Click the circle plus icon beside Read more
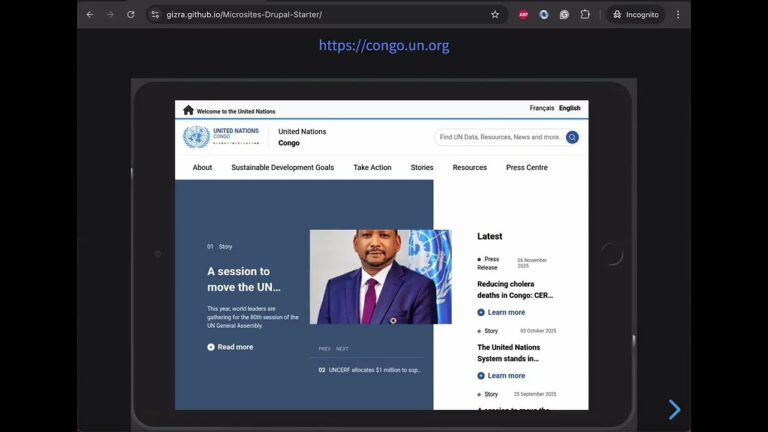Viewport: 768px width, 432px height. [x=211, y=347]
